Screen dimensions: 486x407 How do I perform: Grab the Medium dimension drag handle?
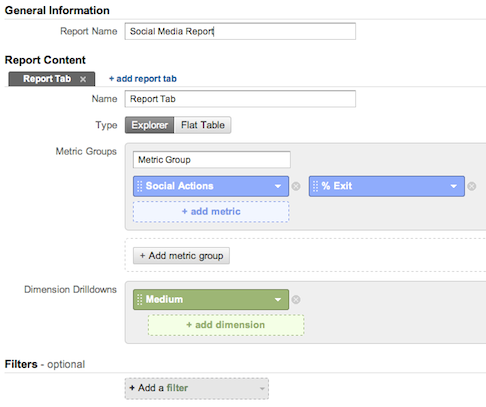click(x=140, y=299)
